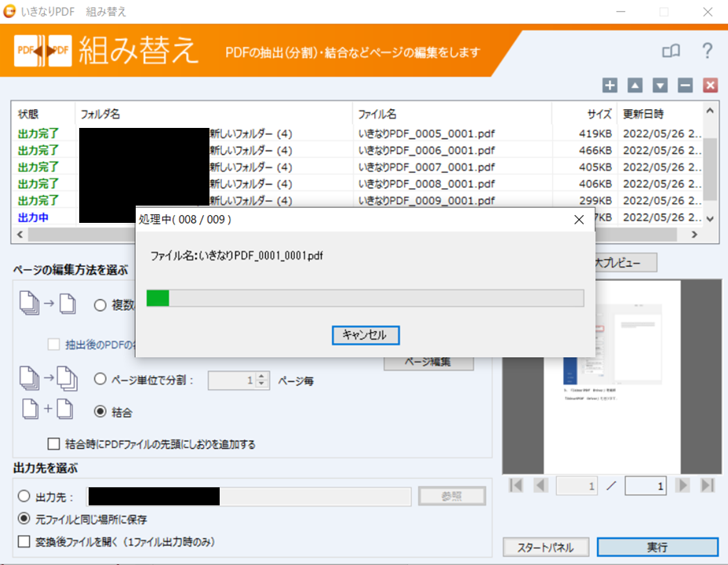The height and width of the screenshot is (565, 728).
Task: Select 元ファイルと同じ場所に保存 radio option
Action: coord(24,519)
